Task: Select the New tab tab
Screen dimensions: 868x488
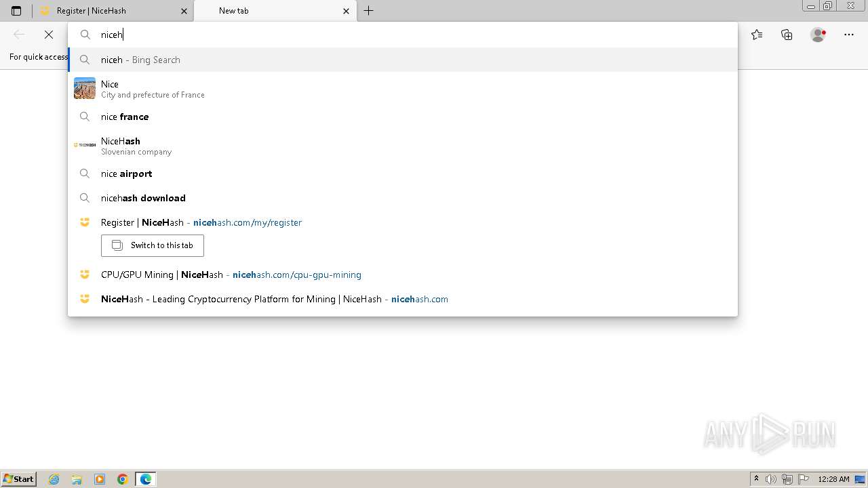Action: [275, 11]
